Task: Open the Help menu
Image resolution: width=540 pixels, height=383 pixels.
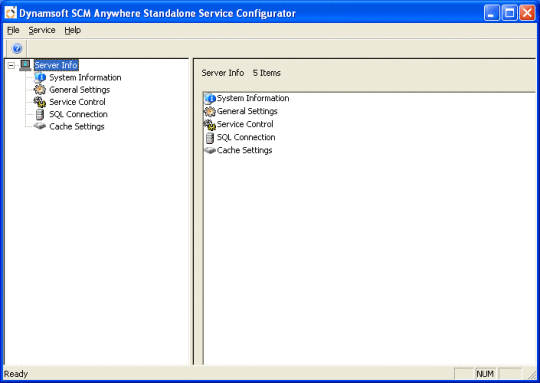Action: pos(73,30)
